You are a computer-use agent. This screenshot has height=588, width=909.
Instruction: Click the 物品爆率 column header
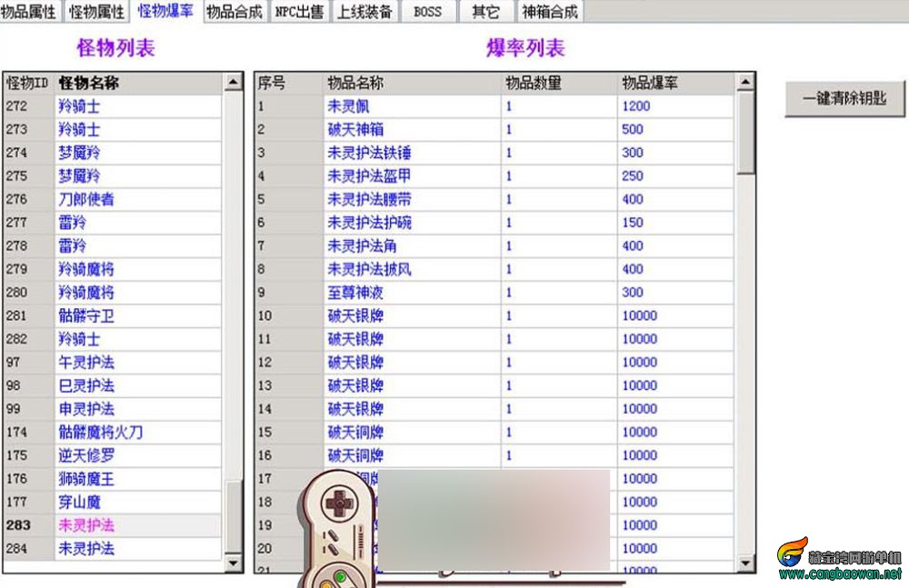pyautogui.click(x=648, y=82)
